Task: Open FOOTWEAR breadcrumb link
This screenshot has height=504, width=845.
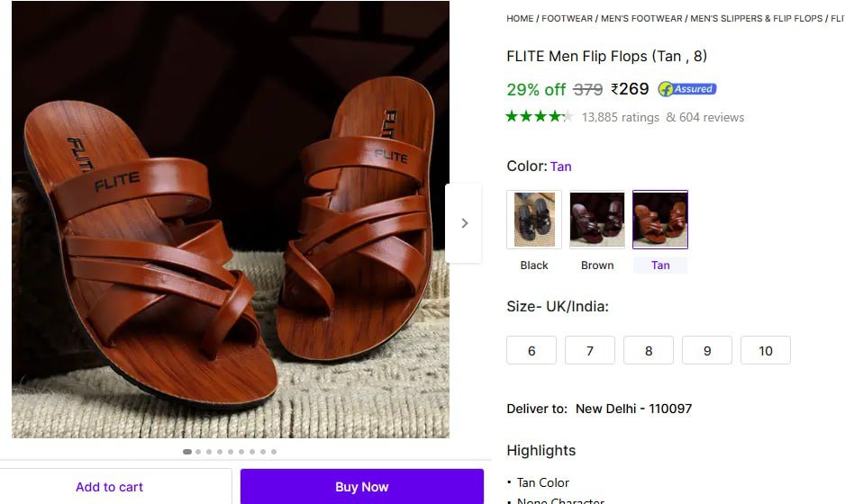Action: click(x=567, y=18)
